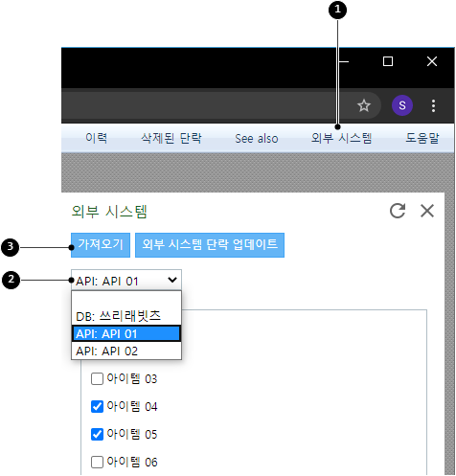456x476 pixels.
Task: Refresh the 외부 시스템 panel
Action: coord(398,211)
